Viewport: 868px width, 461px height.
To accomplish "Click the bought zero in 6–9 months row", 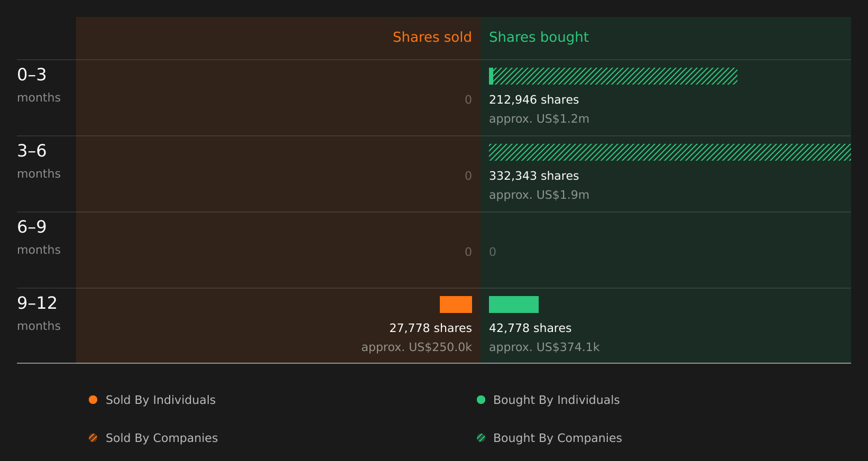I will pyautogui.click(x=493, y=252).
